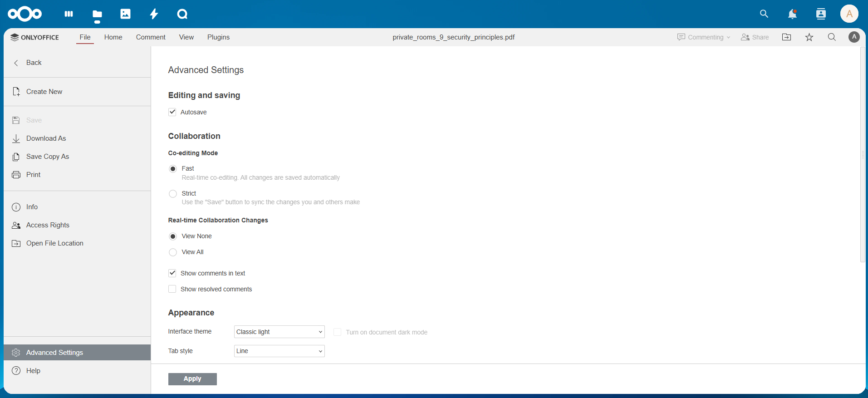This screenshot has height=398, width=868.
Task: Open Access Rights settings
Action: [x=77, y=225]
